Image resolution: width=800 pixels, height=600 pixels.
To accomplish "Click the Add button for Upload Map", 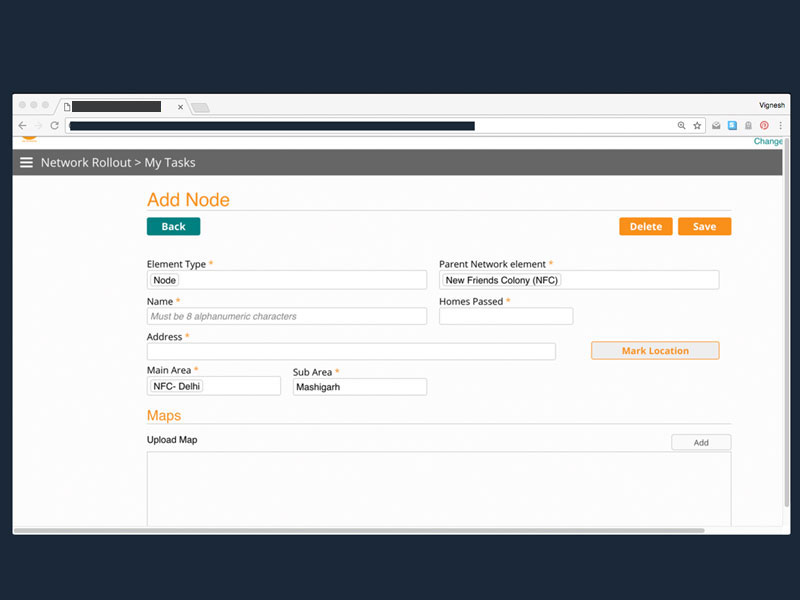I will coord(701,442).
